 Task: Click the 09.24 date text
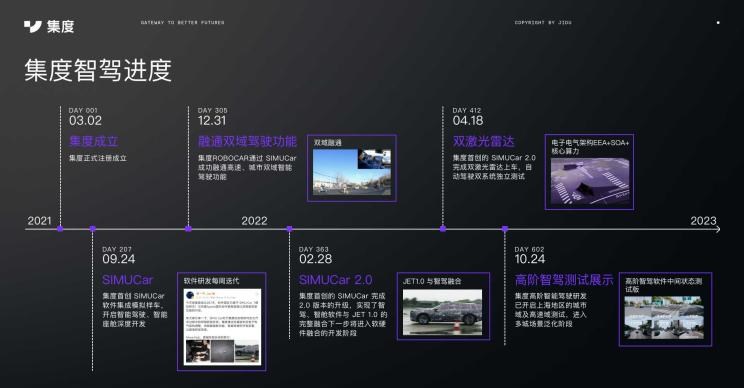[119, 259]
